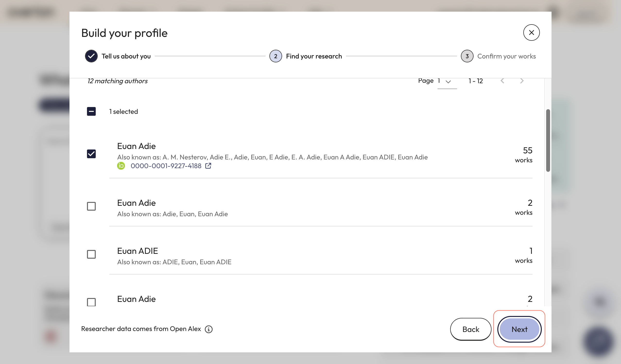
Task: Click the green ORCID iD logo
Action: click(x=121, y=166)
